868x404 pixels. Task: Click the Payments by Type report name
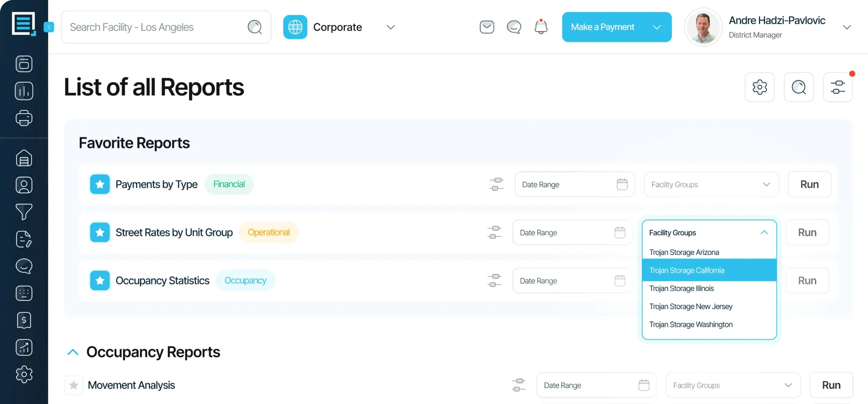(157, 184)
